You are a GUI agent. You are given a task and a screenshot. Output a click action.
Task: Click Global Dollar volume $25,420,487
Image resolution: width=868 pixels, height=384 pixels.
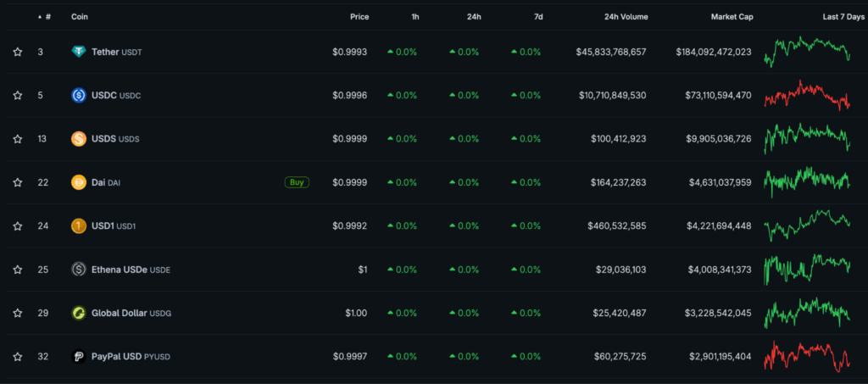(620, 313)
